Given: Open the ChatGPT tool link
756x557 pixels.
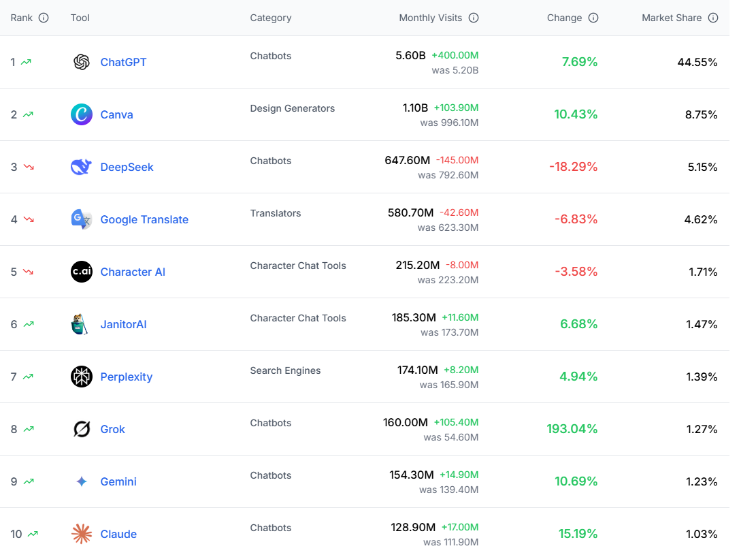Looking at the screenshot, I should pos(123,62).
